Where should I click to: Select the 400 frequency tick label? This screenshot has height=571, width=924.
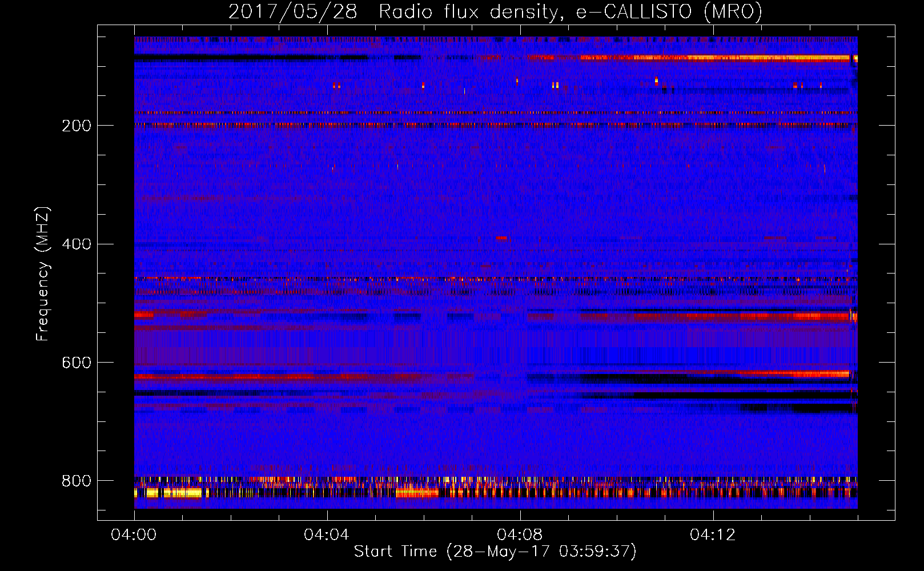pos(77,244)
